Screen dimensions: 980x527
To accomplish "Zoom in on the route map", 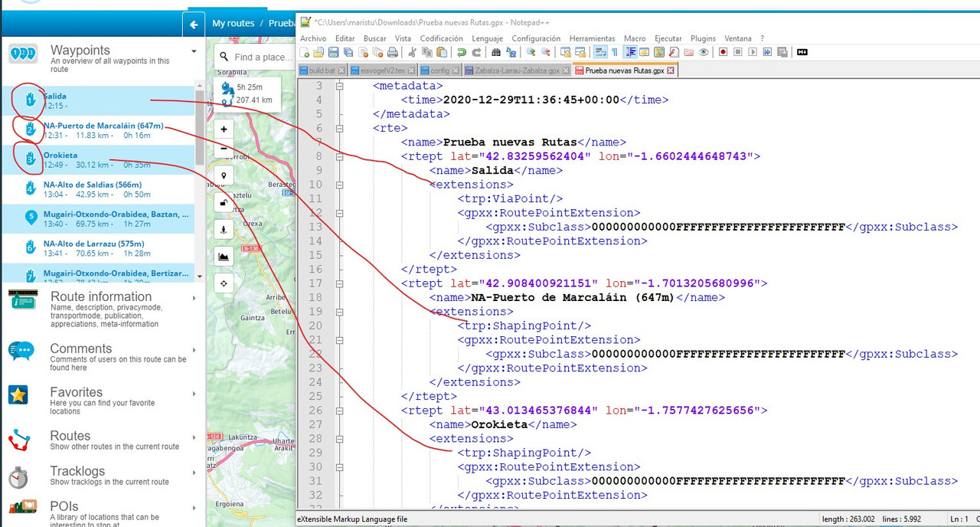I will click(x=224, y=129).
